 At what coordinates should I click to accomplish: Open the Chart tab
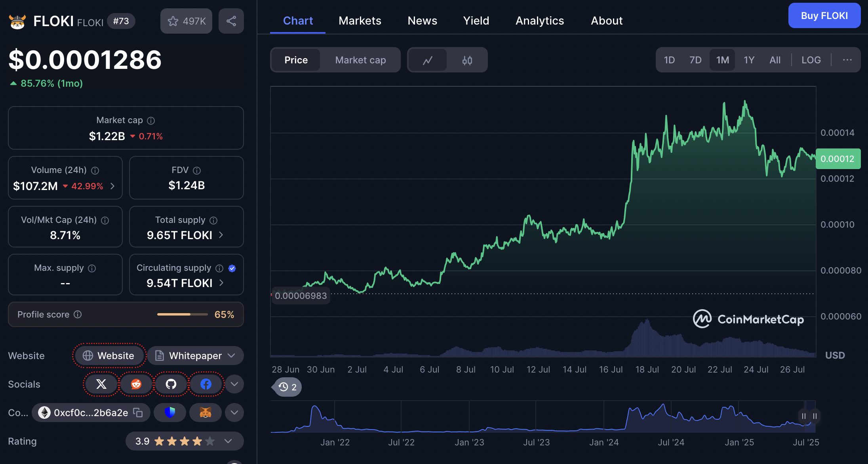tap(298, 21)
